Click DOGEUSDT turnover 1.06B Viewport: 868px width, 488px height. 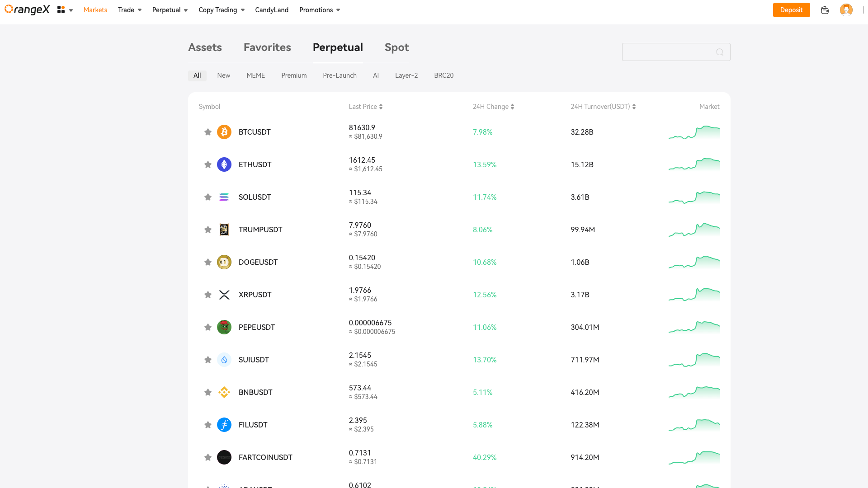(x=580, y=262)
